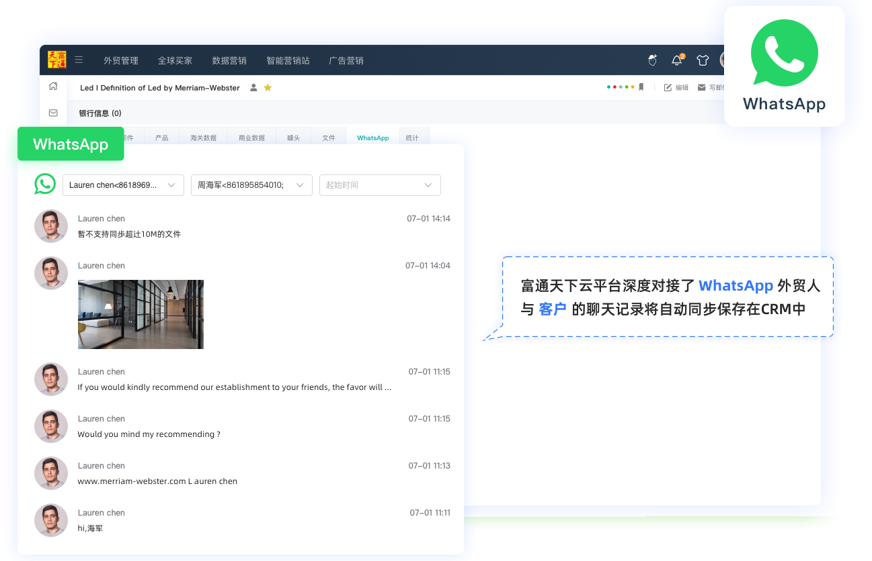Image resolution: width=872 pixels, height=561 pixels.
Task: Select the WhatsApp tab
Action: point(373,138)
